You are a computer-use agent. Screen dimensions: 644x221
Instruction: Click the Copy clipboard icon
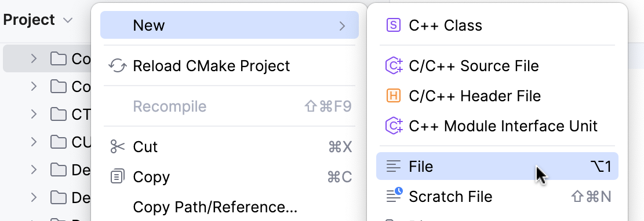point(118,176)
